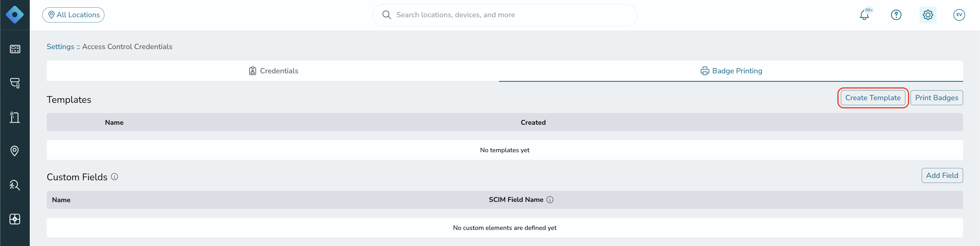Click Custom Fields info icon
The width and height of the screenshot is (980, 246).
point(115,177)
